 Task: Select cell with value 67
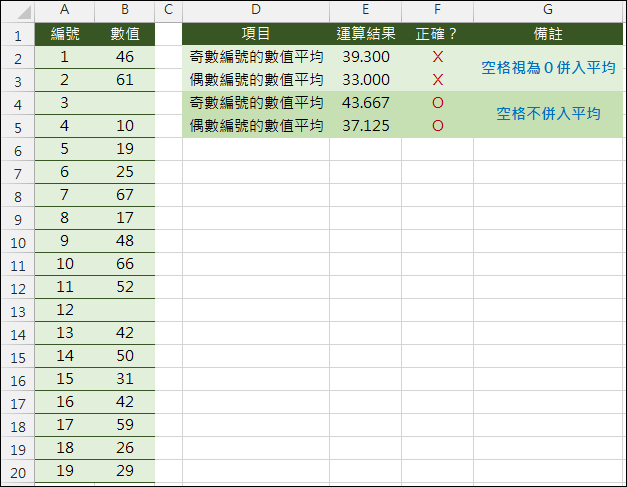(125, 195)
